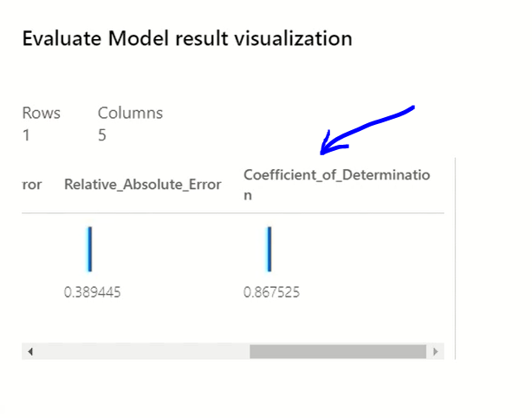The height and width of the screenshot is (418, 532).
Task: Click the Rows count value 1
Action: click(26, 135)
